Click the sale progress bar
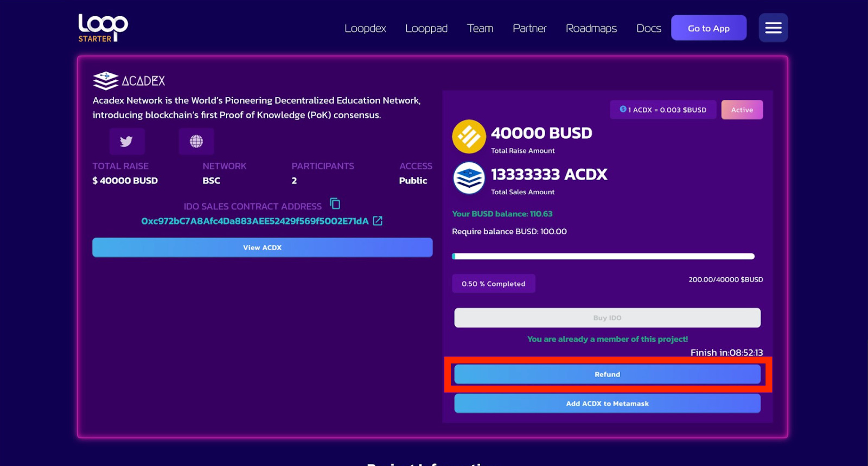Viewport: 868px width, 466px height. [x=603, y=256]
